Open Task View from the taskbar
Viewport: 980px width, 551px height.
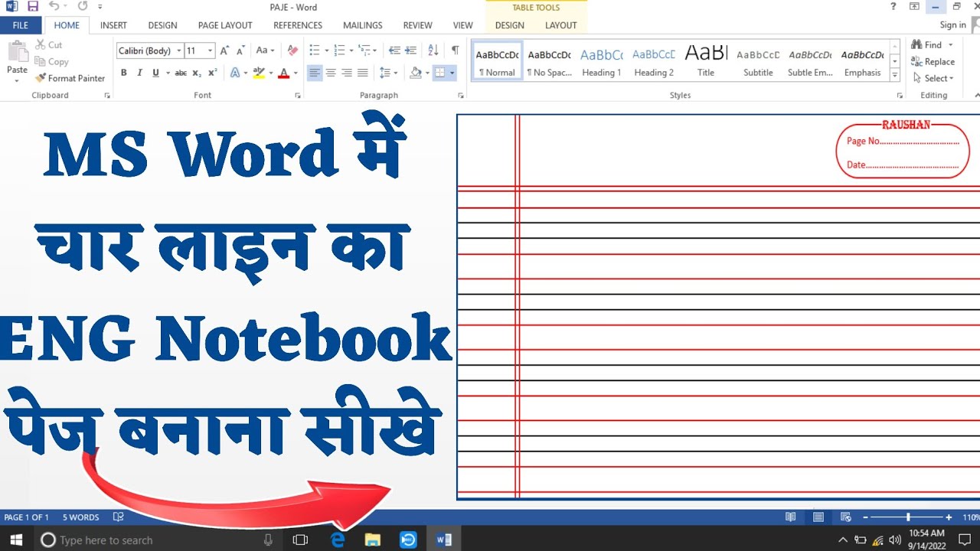[300, 540]
